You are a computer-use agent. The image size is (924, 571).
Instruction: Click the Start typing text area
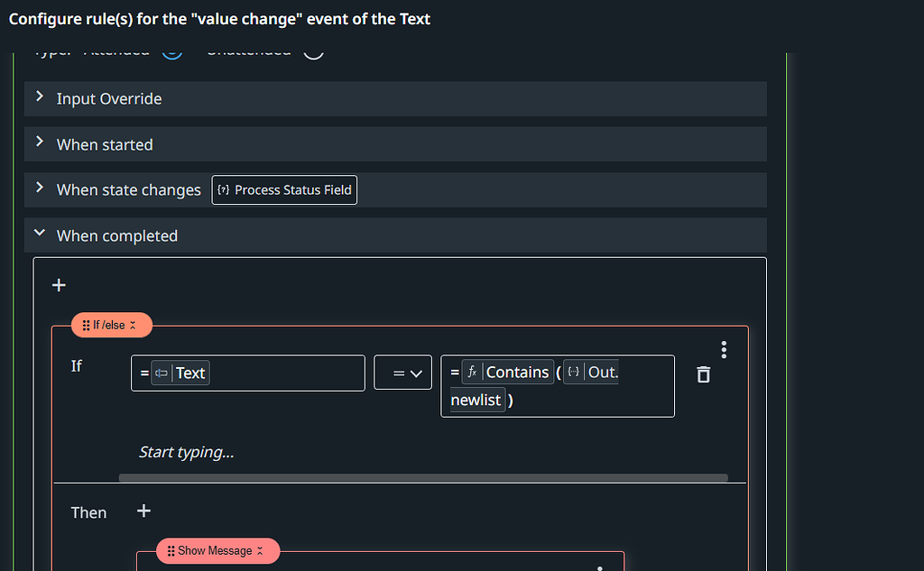click(187, 451)
